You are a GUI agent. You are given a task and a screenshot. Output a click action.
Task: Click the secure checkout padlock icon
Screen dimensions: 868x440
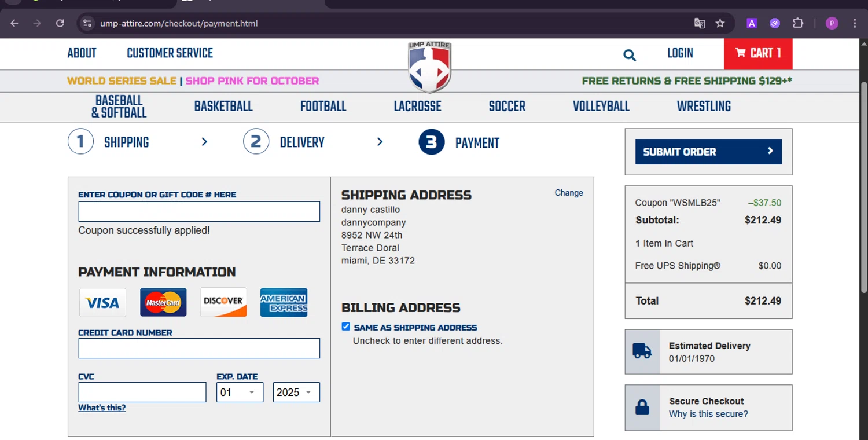click(x=642, y=407)
